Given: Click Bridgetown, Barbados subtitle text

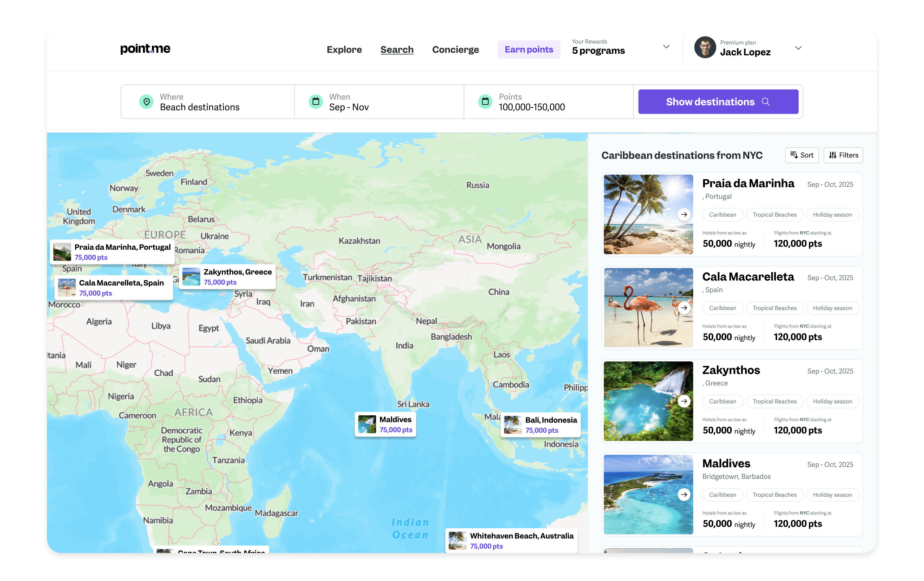Looking at the screenshot, I should [736, 476].
